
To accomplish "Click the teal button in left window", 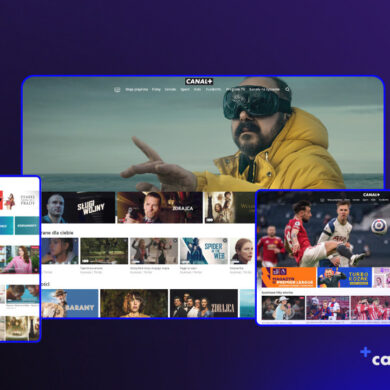I will click(x=27, y=226).
